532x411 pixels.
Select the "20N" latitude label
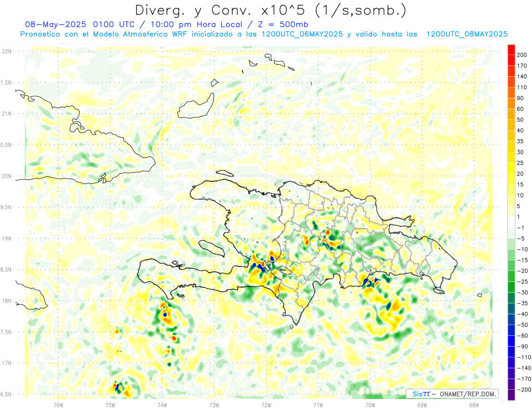(6, 176)
